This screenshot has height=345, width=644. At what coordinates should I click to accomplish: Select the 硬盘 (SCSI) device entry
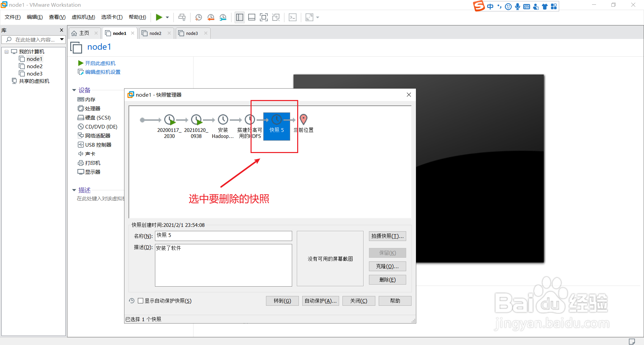point(97,117)
